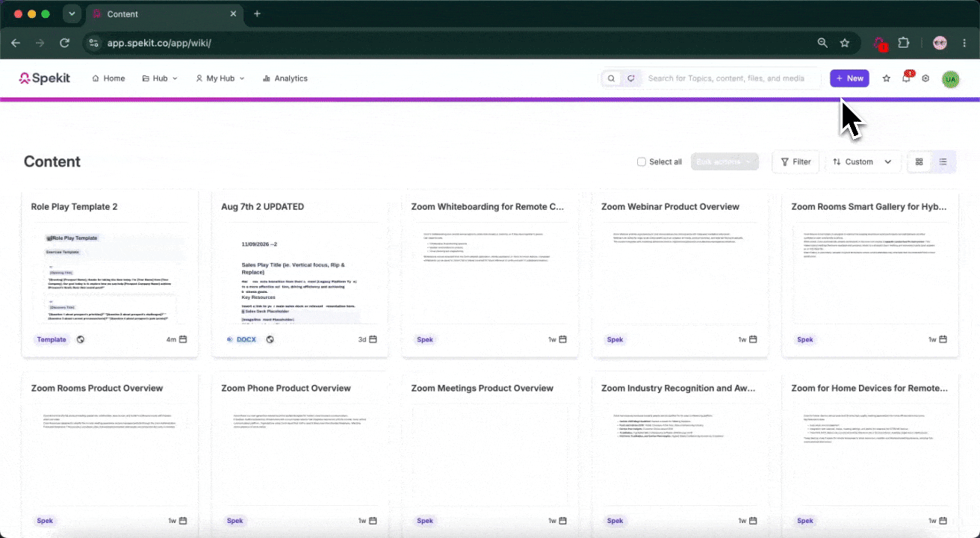Open the Filter options

(796, 162)
